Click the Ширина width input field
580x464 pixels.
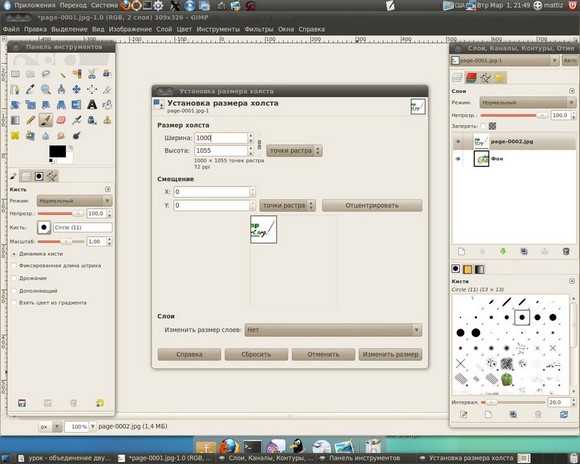click(x=221, y=138)
